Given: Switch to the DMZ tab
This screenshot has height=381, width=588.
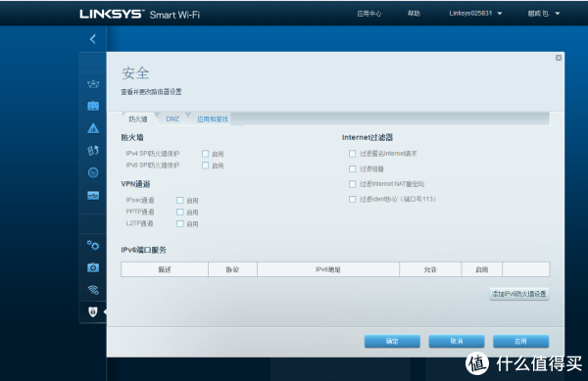Looking at the screenshot, I should pos(172,119).
